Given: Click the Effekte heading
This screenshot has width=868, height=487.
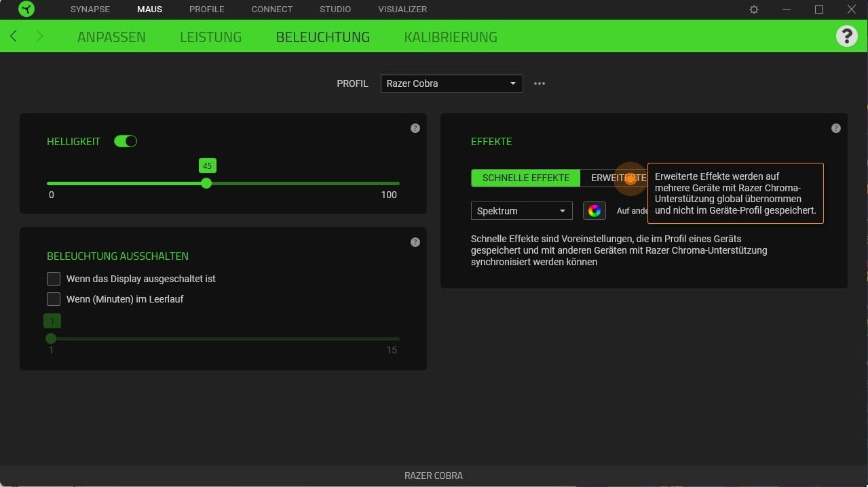Looking at the screenshot, I should point(491,141).
